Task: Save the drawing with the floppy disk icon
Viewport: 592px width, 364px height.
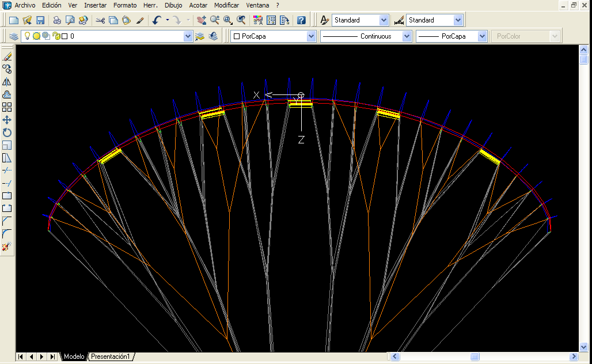Action: tap(40, 20)
